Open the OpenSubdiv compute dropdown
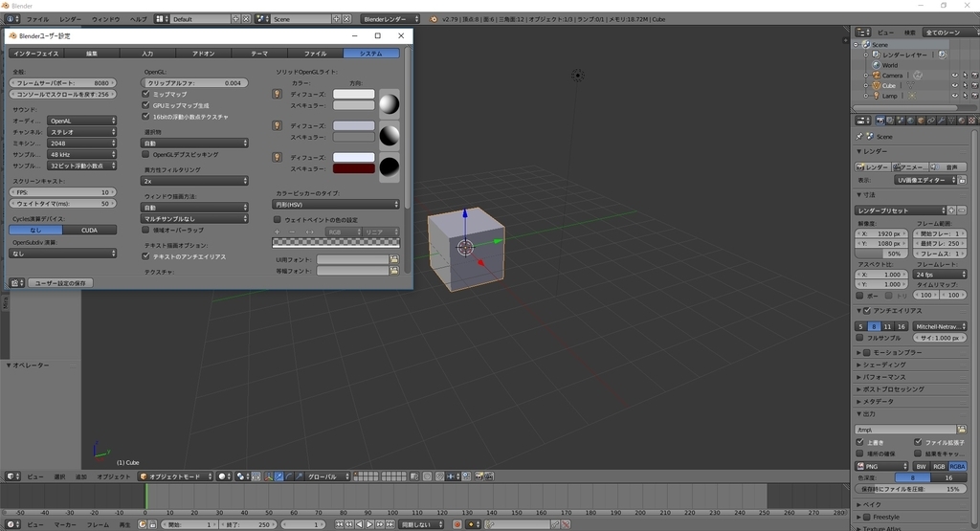The width and height of the screenshot is (980, 531). [x=62, y=253]
